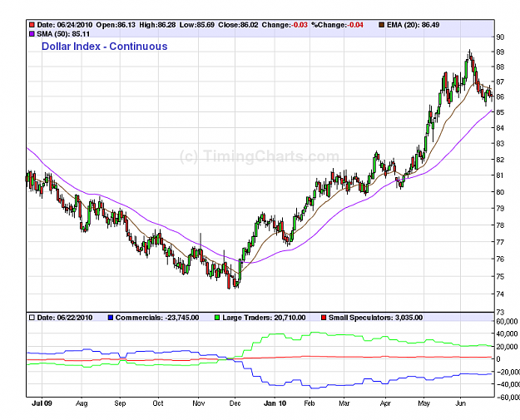Click the 'May' axis label
The width and height of the screenshot is (520, 420).
click(x=423, y=403)
